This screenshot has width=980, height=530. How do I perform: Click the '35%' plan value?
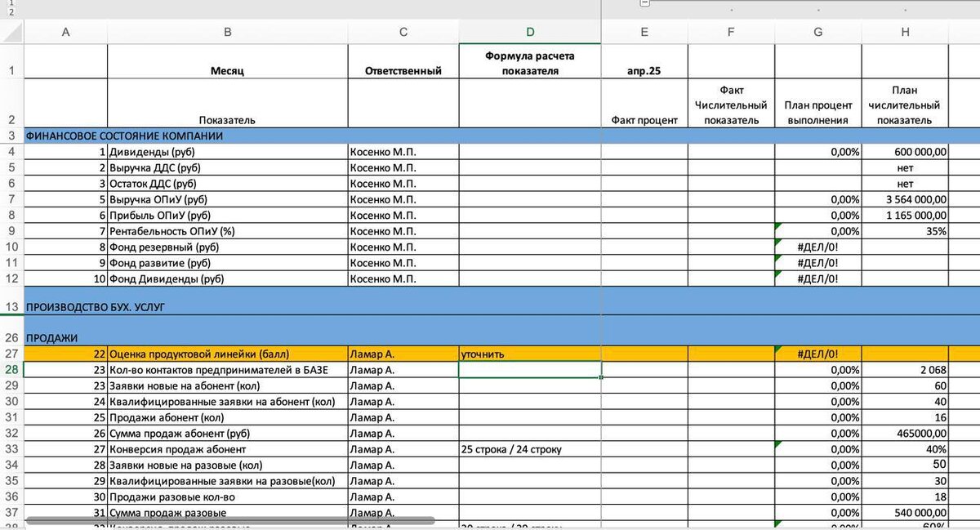tap(905, 231)
